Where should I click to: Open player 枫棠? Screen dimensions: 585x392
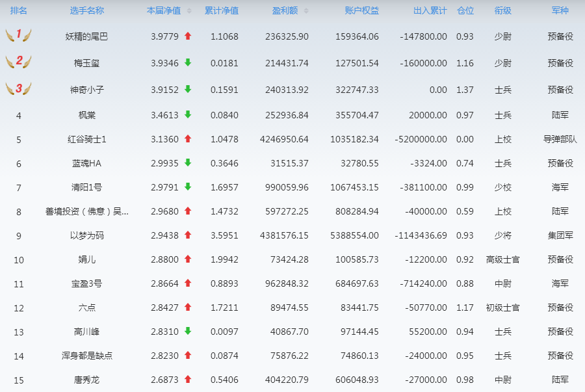(86, 115)
